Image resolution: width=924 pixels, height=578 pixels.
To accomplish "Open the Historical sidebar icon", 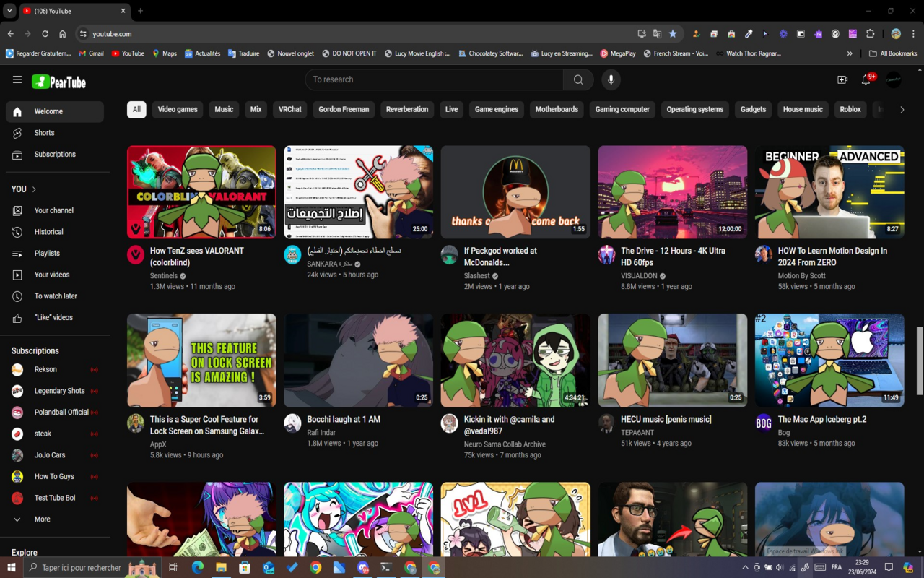I will click(17, 231).
